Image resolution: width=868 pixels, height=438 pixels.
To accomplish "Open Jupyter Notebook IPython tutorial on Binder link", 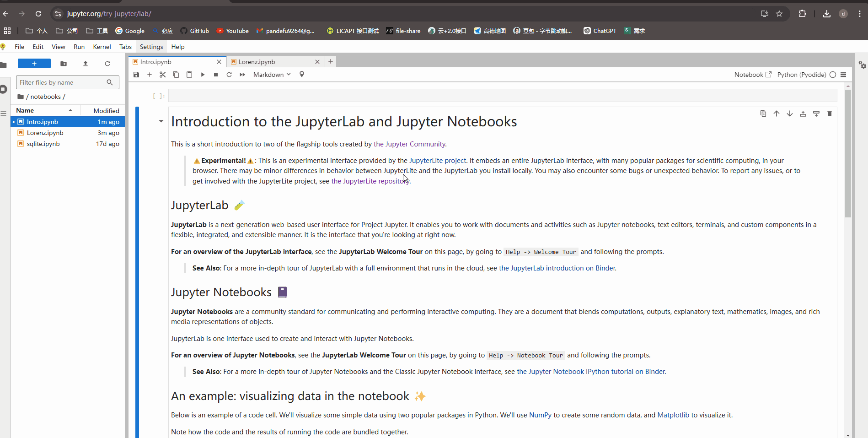I will 591,372.
